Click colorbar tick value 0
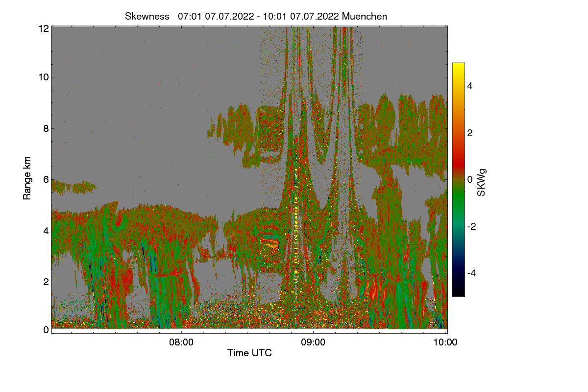The height and width of the screenshot is (392, 588). pyautogui.click(x=470, y=179)
